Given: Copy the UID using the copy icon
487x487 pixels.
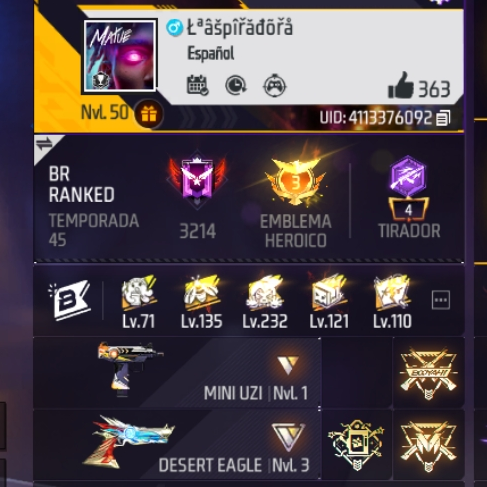Looking at the screenshot, I should tap(443, 118).
